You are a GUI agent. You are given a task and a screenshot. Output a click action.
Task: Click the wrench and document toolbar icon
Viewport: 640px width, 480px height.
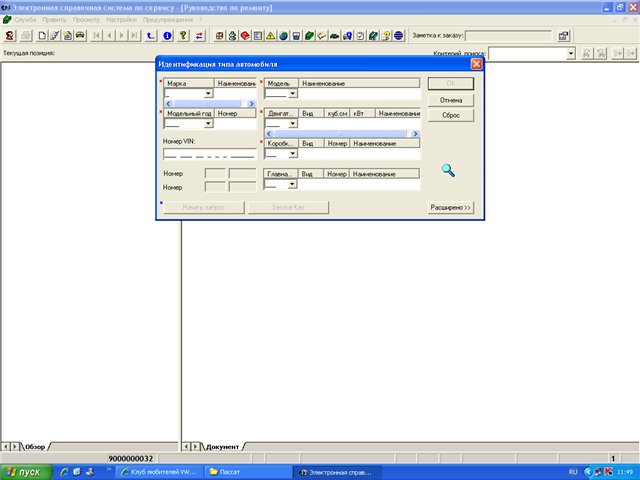55,36
